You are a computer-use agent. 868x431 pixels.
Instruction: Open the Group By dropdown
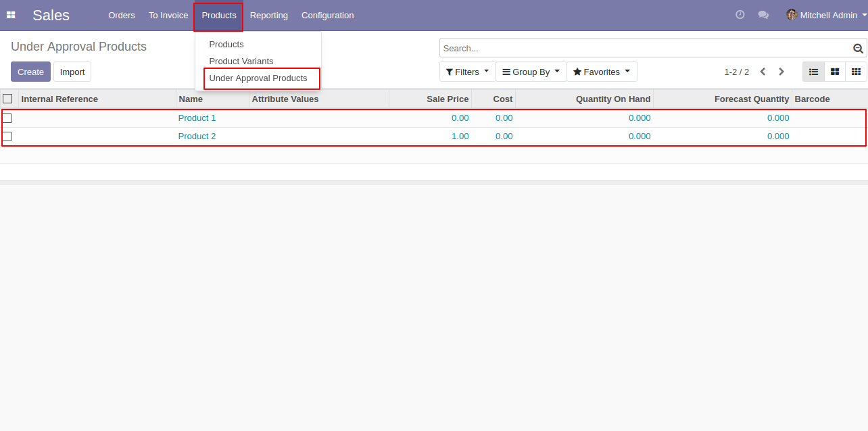[x=531, y=72]
